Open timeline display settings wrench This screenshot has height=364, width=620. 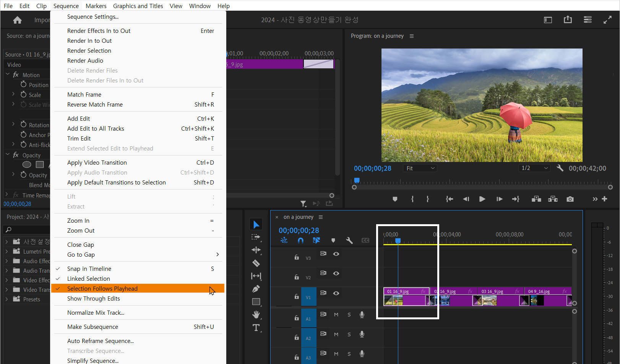click(x=349, y=240)
